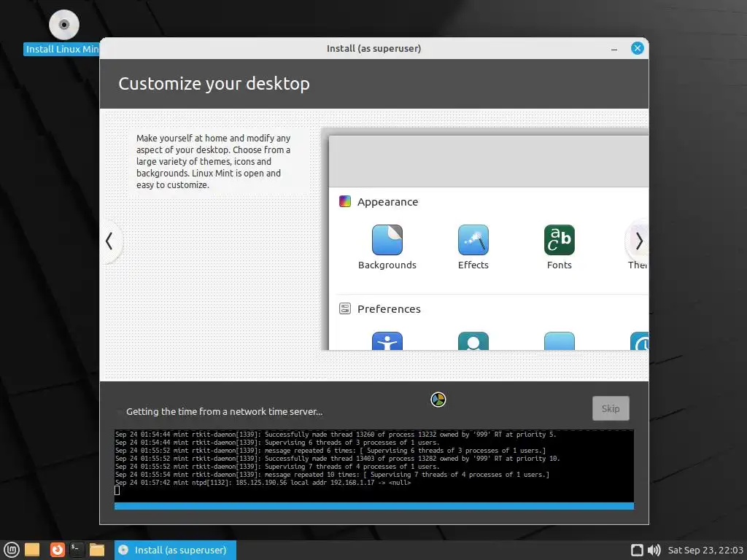Screen dimensions: 747x560
Task: Open the clock showing Sat Sep 23, 22:03
Action: point(705,550)
